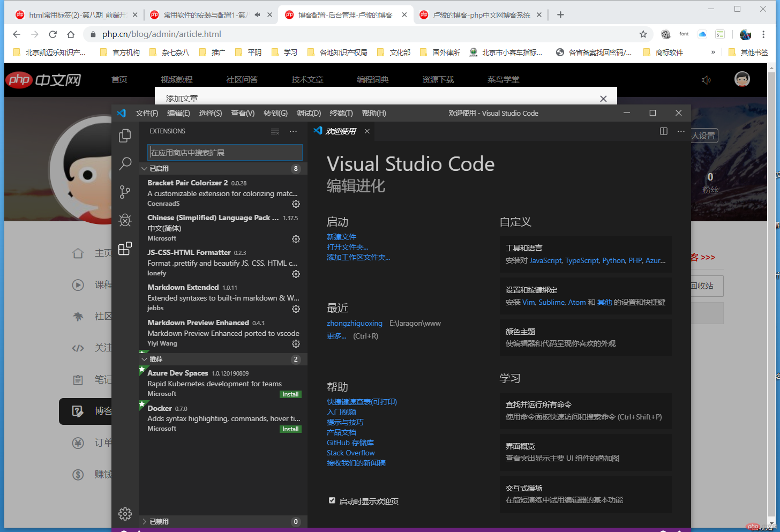Open settings gear for Markdown Extended
Screen dimensions: 780x532
(296, 309)
